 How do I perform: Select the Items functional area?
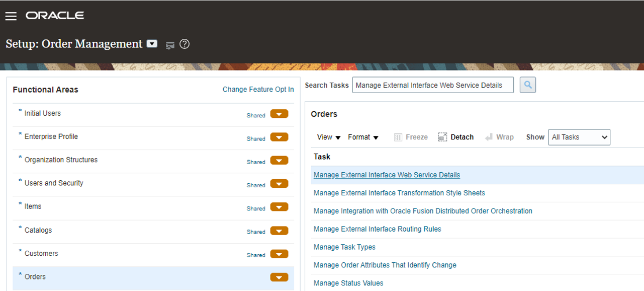coord(33,206)
